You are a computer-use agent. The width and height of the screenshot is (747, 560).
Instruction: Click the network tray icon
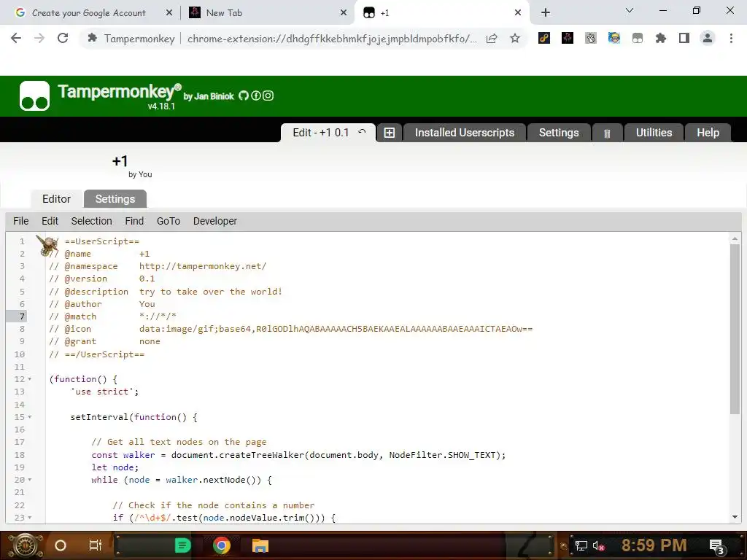[581, 545]
